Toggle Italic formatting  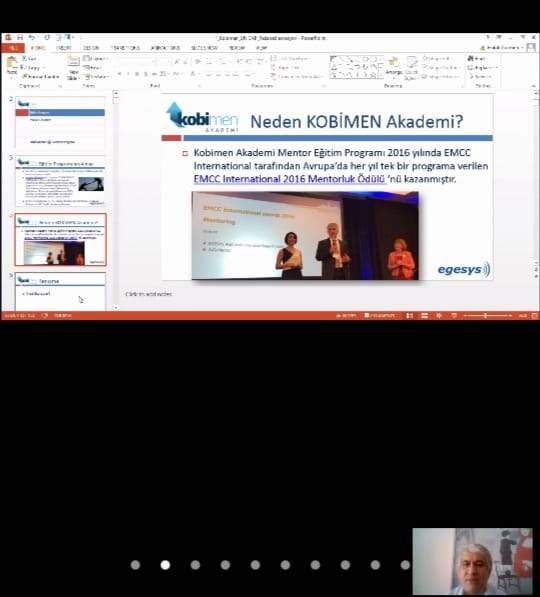coord(128,74)
